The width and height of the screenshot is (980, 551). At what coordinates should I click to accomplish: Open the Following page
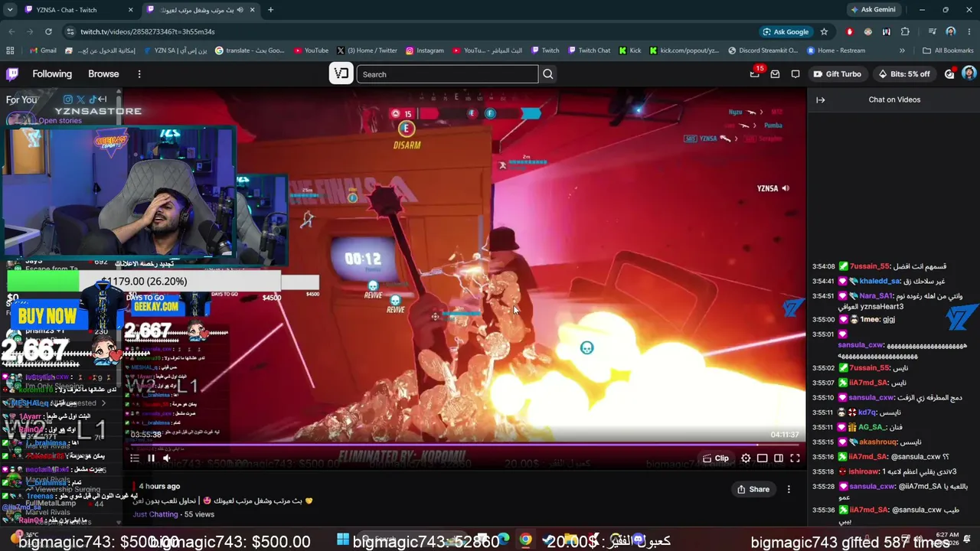(x=52, y=74)
